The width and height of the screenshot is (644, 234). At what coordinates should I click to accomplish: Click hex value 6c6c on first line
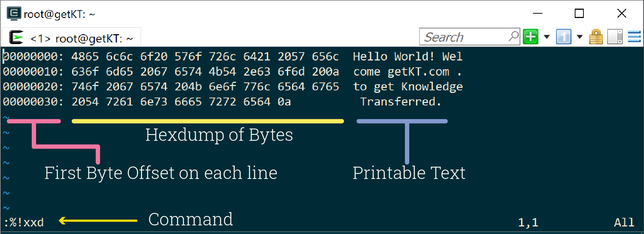pos(119,57)
